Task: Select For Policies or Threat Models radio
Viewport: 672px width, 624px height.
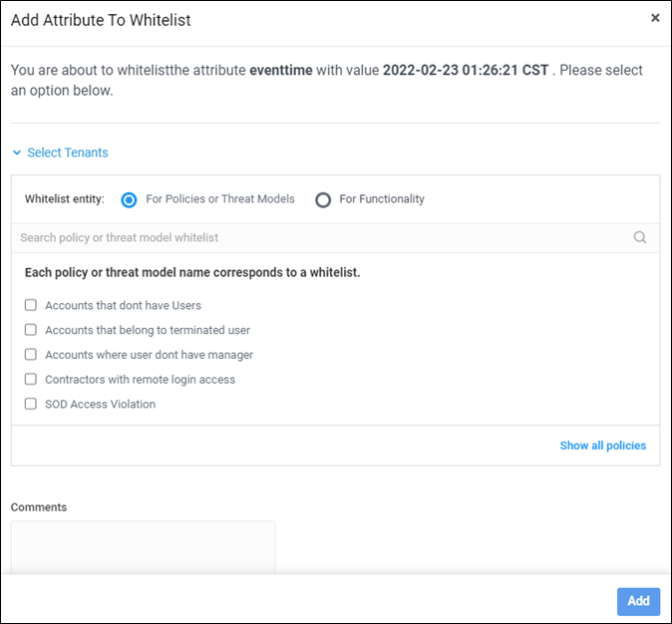Action: 129,199
